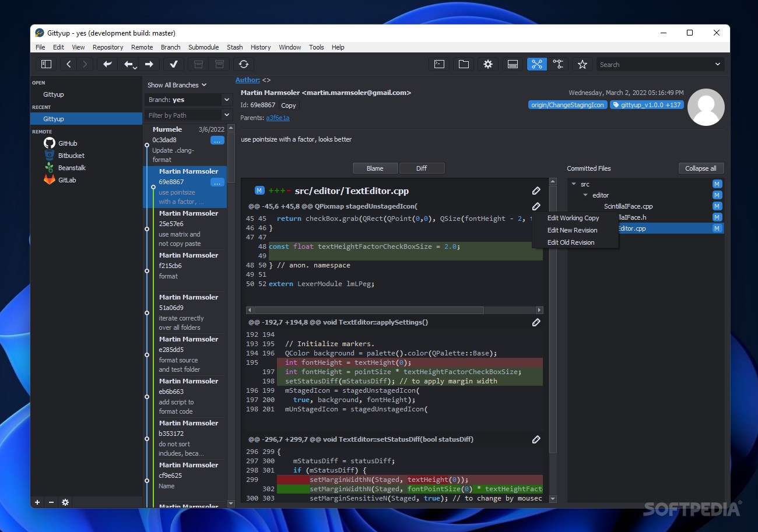The image size is (758, 532).
Task: Click the Author link
Action: coord(248,80)
